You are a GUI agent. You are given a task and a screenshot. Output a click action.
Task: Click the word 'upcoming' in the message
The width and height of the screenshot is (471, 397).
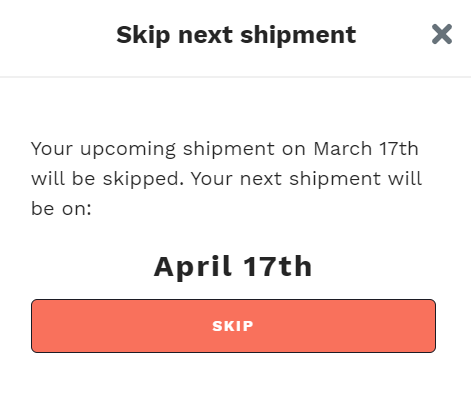(128, 150)
